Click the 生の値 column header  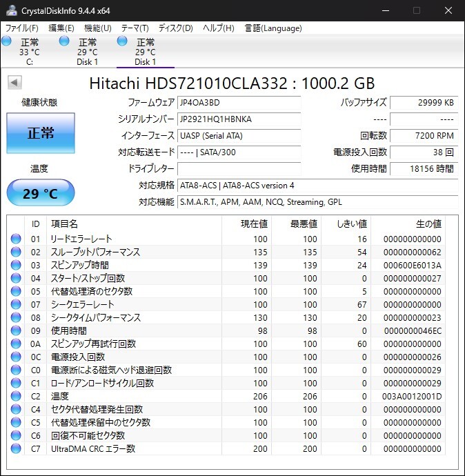point(428,224)
